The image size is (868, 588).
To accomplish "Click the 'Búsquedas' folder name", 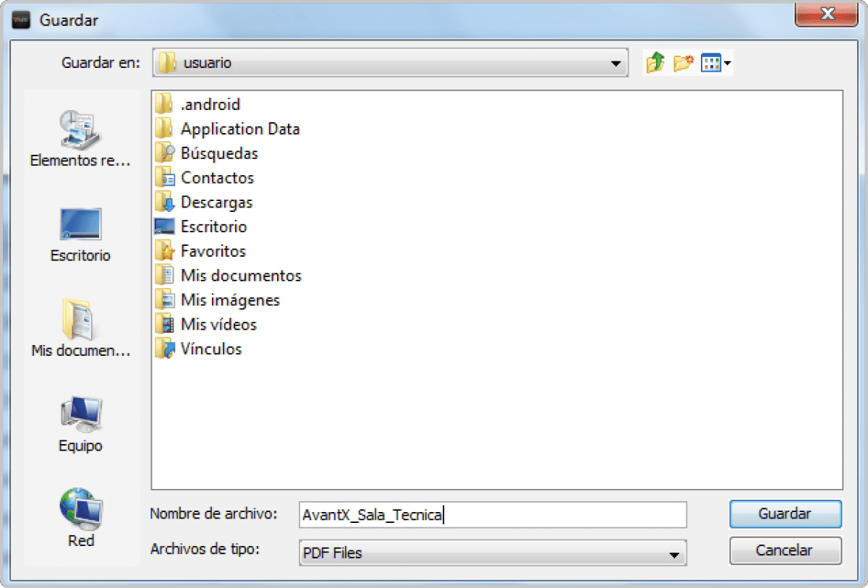I will point(219,154).
